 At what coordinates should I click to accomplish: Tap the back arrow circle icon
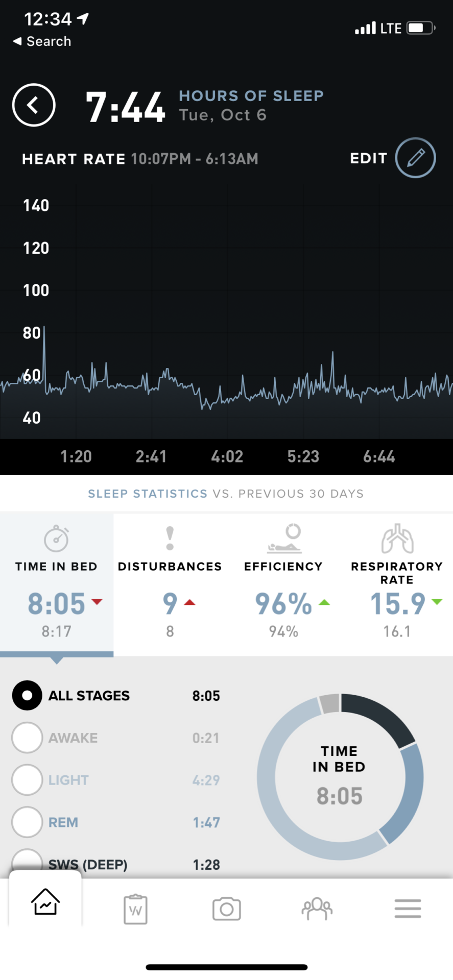click(34, 105)
